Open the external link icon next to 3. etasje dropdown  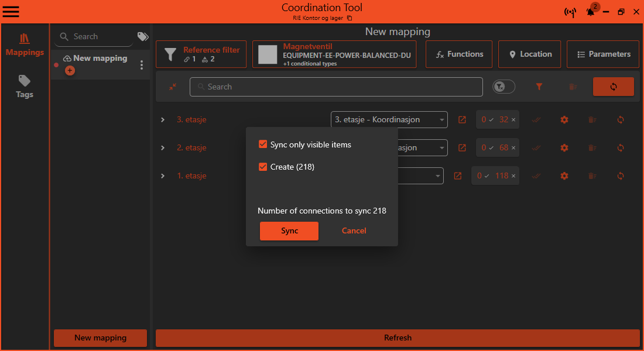tap(461, 119)
